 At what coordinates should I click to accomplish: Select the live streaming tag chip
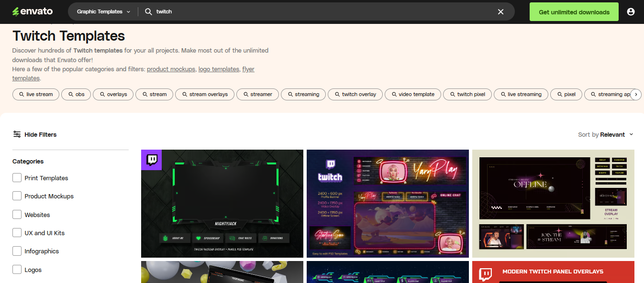coord(521,94)
